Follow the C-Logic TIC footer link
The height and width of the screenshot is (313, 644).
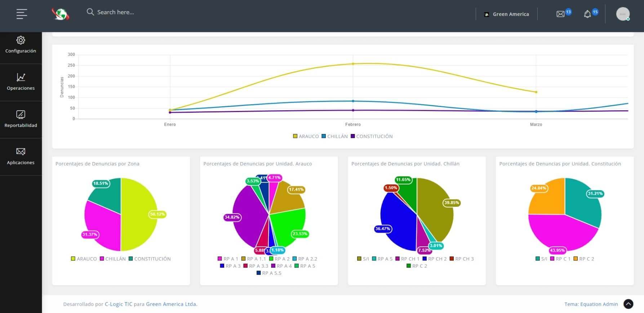click(x=119, y=304)
